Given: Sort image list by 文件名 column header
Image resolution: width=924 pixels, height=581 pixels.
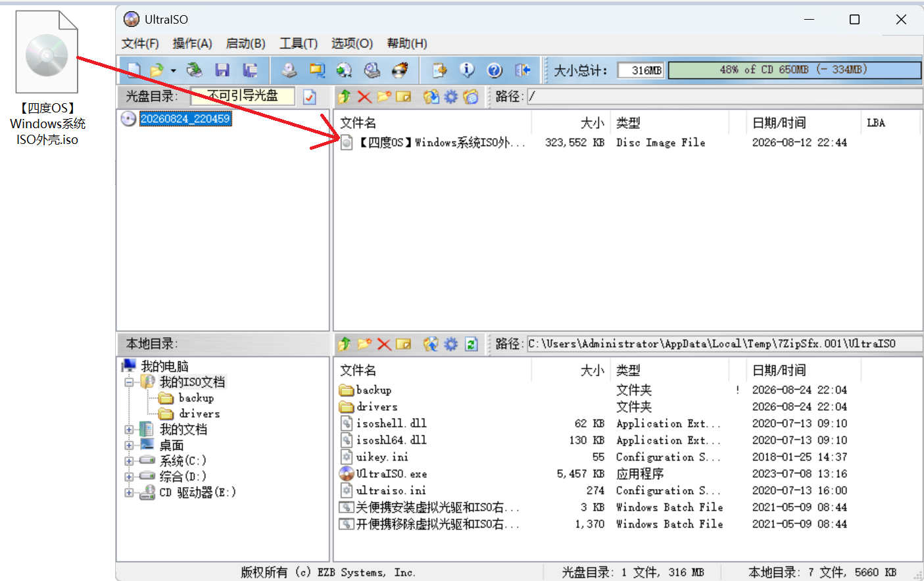Looking at the screenshot, I should click(358, 123).
